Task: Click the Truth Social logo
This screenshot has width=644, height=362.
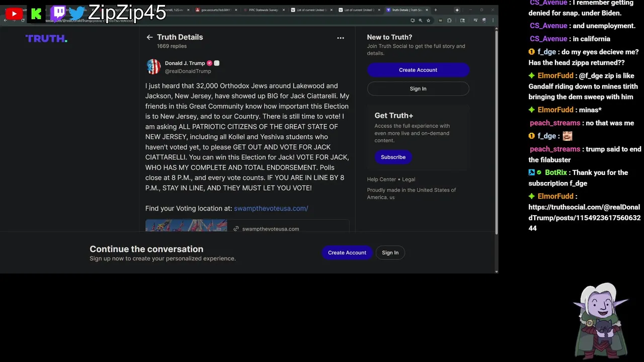Action: click(x=46, y=39)
